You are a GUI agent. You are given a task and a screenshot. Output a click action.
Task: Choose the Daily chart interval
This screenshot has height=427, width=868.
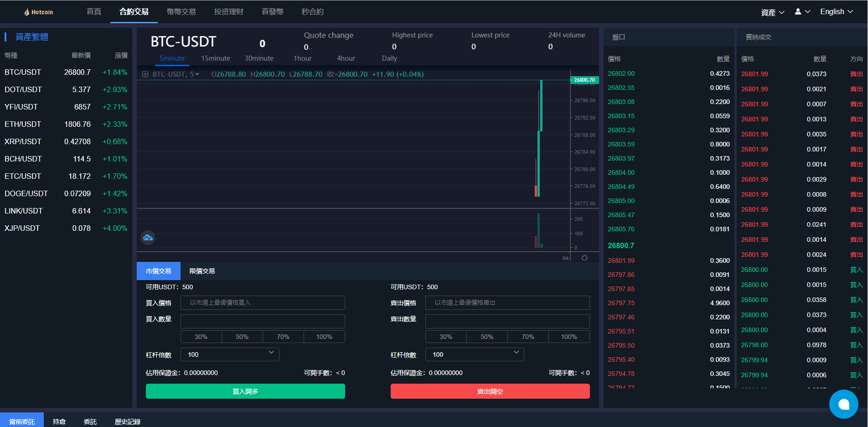pyautogui.click(x=389, y=58)
